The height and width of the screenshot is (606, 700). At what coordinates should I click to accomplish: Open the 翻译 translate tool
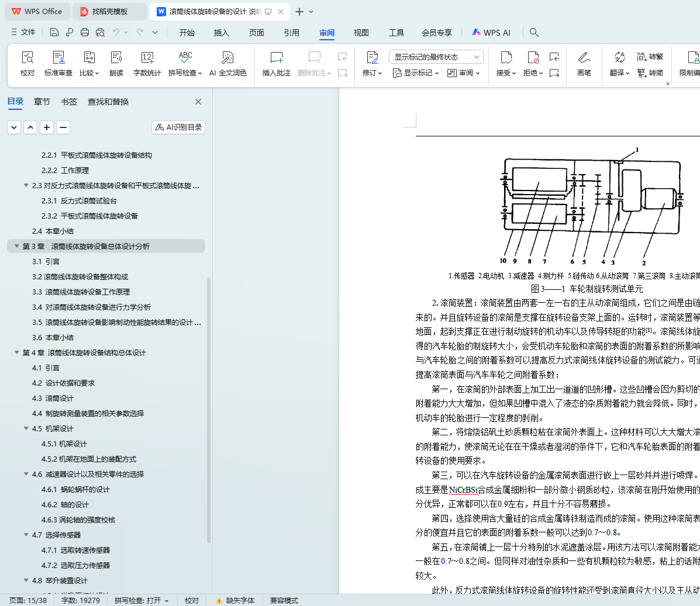point(619,64)
